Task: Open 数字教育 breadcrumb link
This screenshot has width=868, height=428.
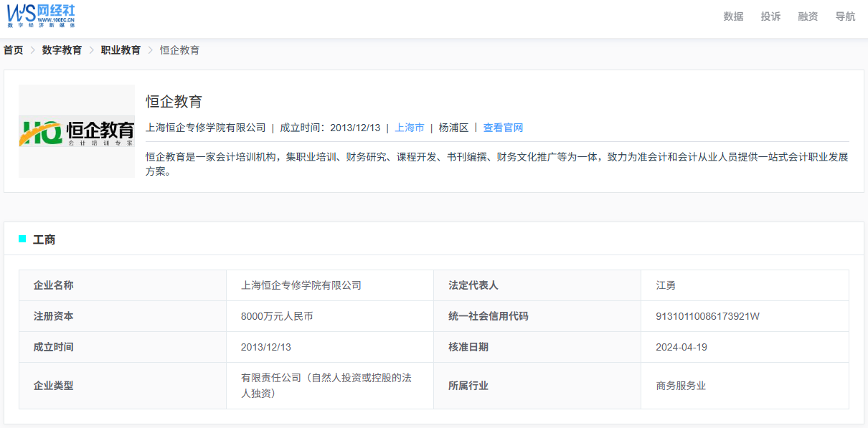Action: (62, 50)
